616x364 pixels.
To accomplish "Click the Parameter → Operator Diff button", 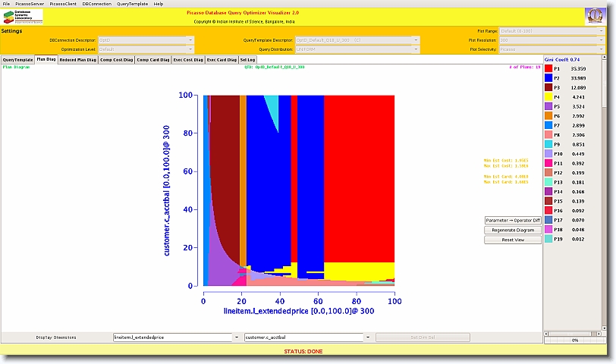I will 512,221.
